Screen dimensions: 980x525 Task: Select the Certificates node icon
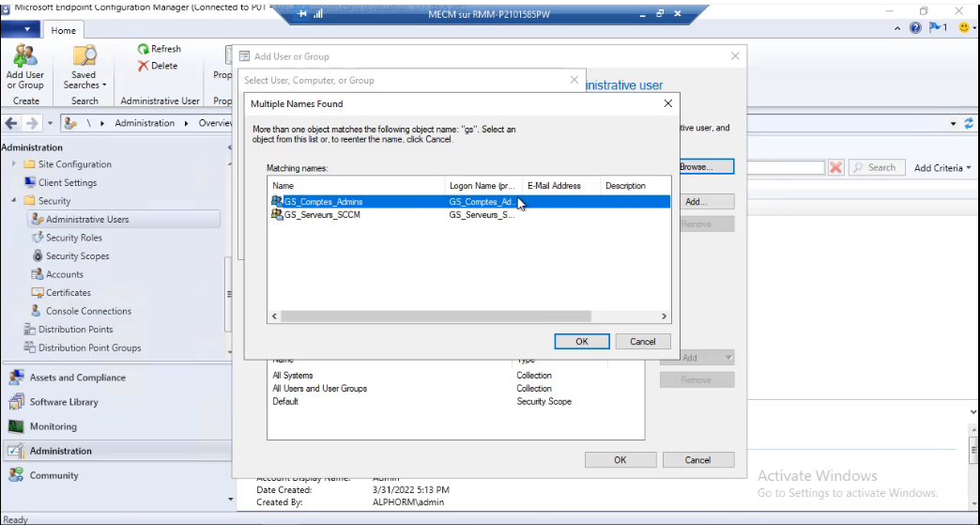pyautogui.click(x=38, y=293)
